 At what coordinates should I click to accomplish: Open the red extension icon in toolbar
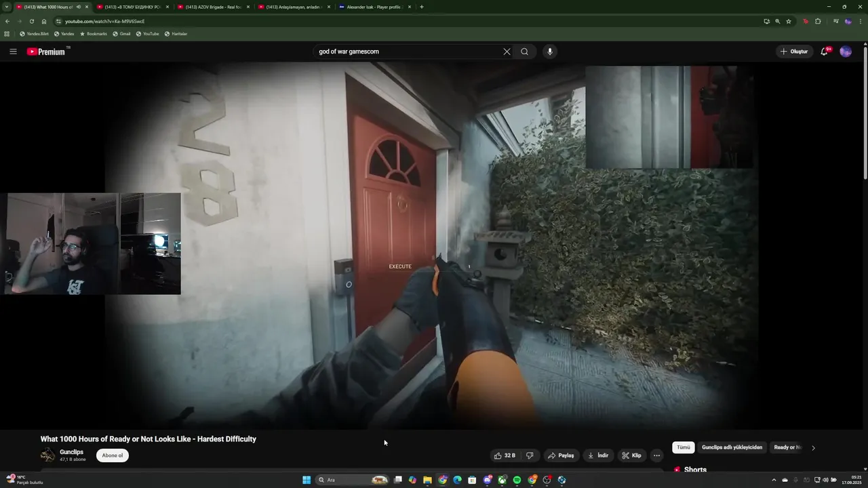806,21
